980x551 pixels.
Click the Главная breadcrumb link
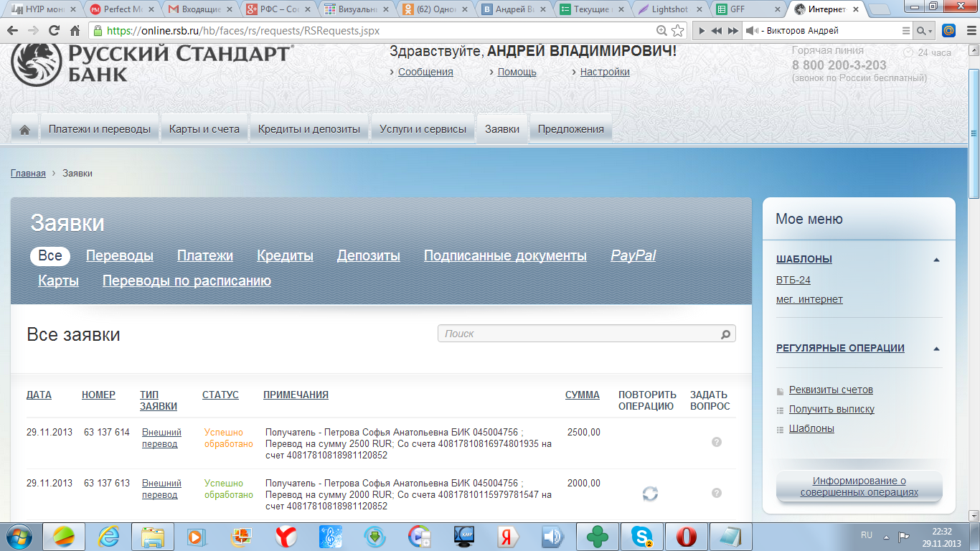28,174
